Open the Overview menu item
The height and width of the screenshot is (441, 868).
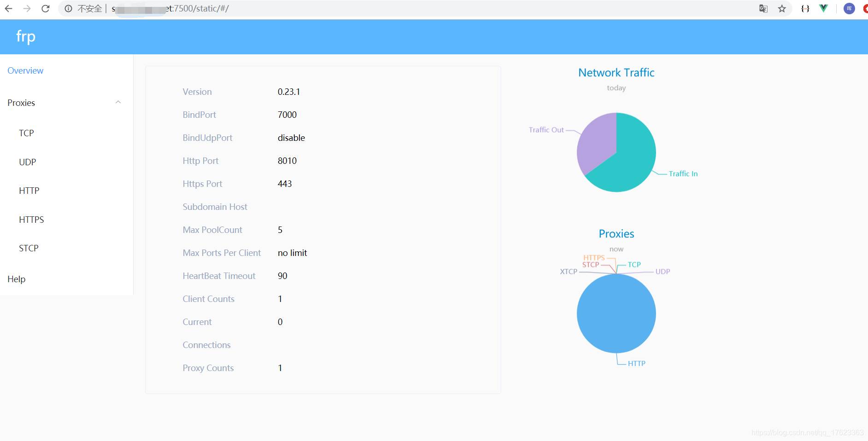tap(25, 70)
